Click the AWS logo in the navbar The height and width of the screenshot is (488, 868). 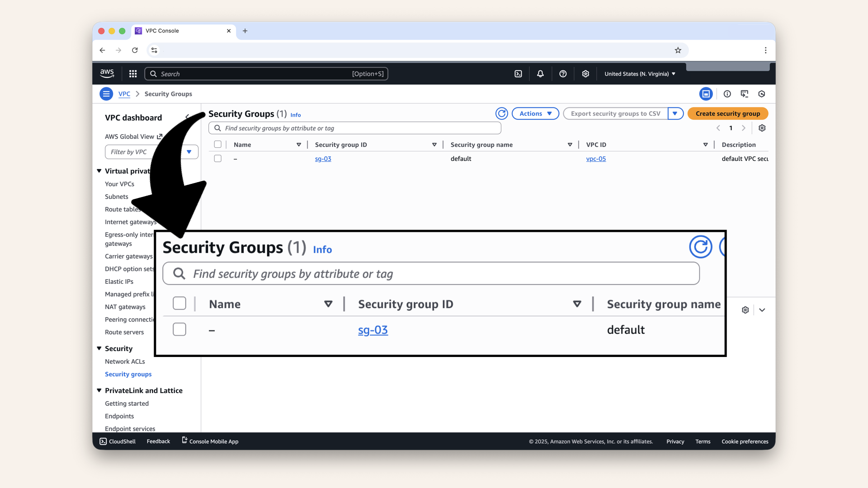[107, 73]
